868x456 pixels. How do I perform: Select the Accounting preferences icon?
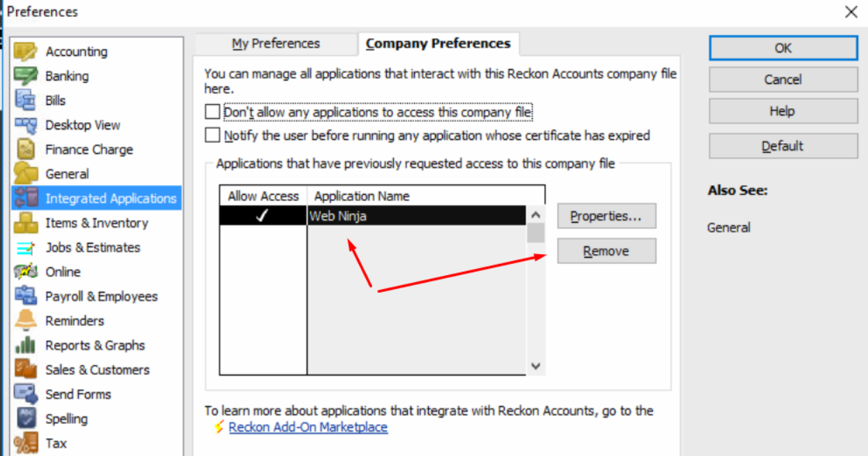pos(26,52)
